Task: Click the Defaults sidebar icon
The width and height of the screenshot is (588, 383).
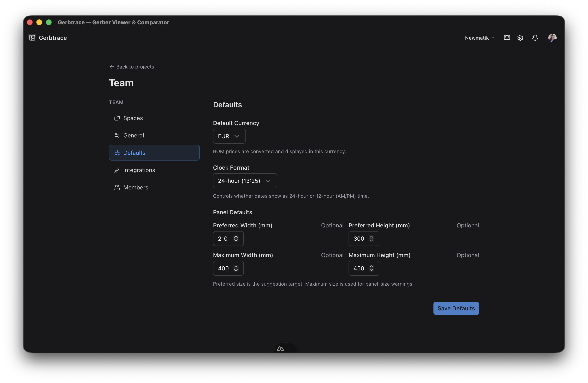Action: 117,153
